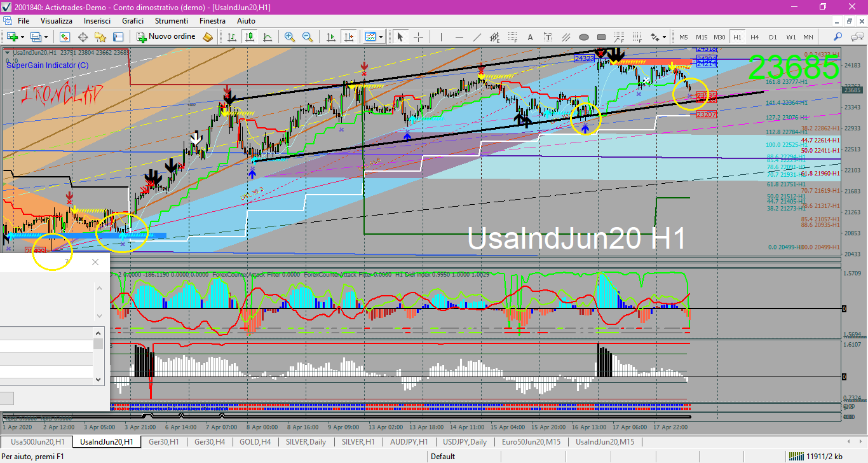Image resolution: width=868 pixels, height=463 pixels.
Task: Select the crosshair tool
Action: tap(418, 37)
